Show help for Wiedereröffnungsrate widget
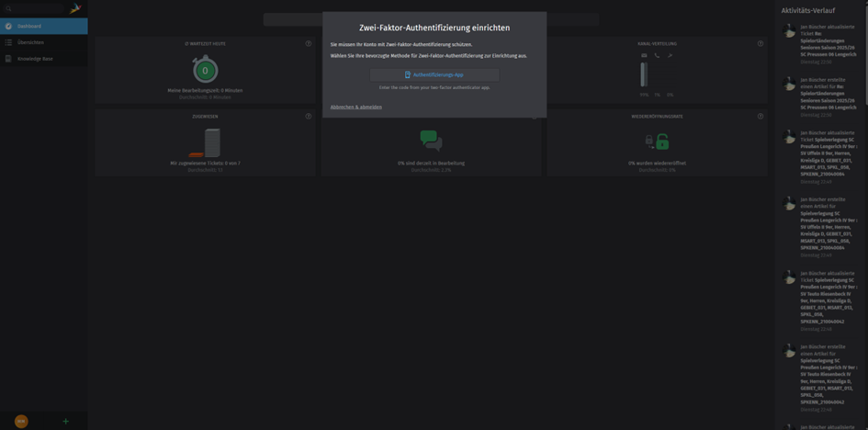The height and width of the screenshot is (430, 868). [x=761, y=117]
